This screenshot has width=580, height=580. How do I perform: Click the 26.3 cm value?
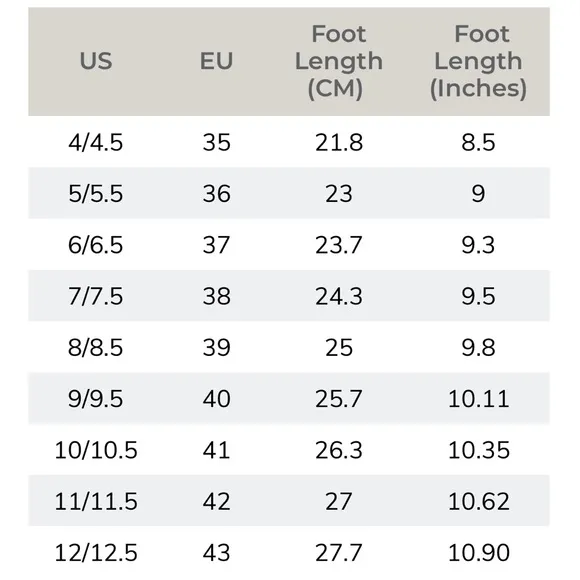(338, 450)
